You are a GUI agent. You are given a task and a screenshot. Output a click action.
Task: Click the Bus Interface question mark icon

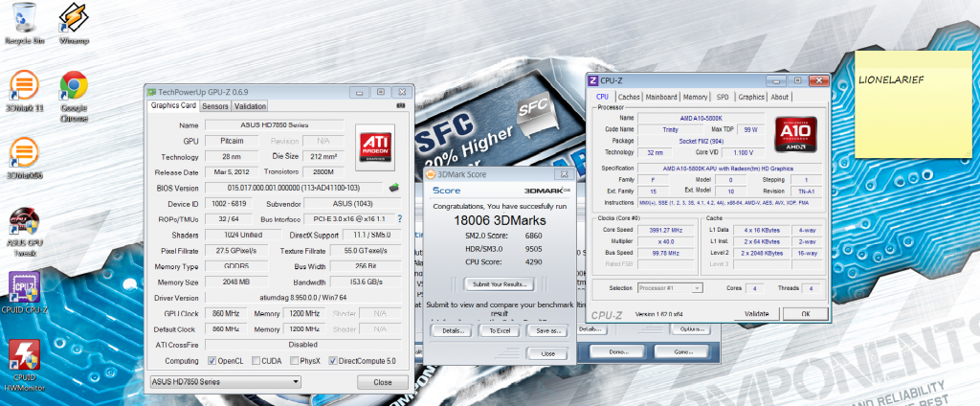[x=399, y=219]
